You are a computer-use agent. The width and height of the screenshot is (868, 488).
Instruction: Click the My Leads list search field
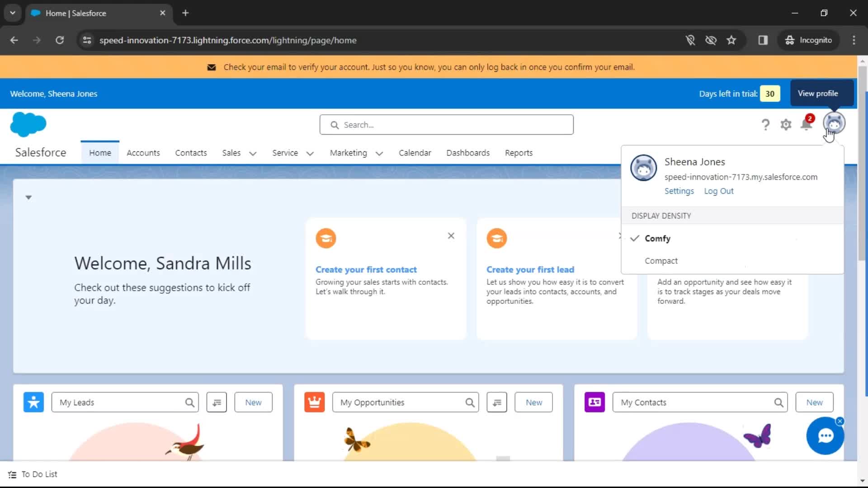[125, 402]
